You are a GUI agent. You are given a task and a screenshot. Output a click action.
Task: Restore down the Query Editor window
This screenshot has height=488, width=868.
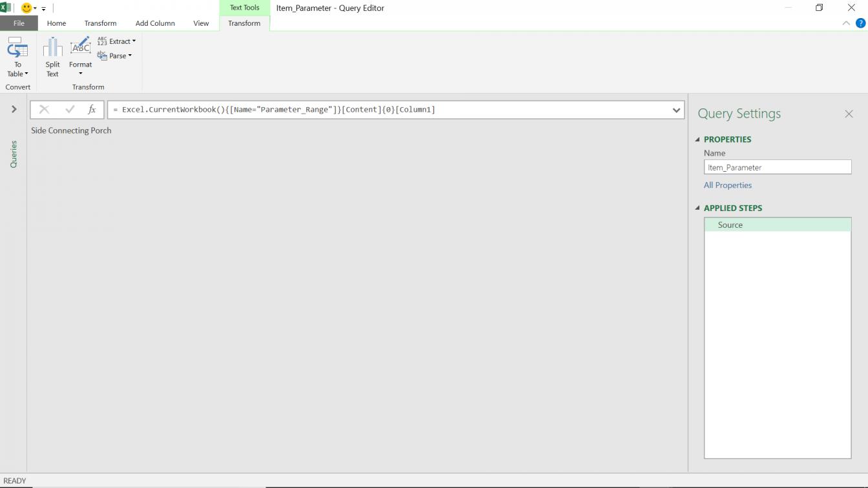pyautogui.click(x=819, y=8)
